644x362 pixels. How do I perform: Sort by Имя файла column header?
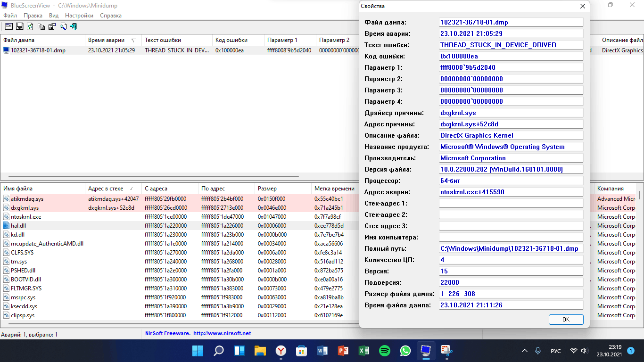[42, 189]
